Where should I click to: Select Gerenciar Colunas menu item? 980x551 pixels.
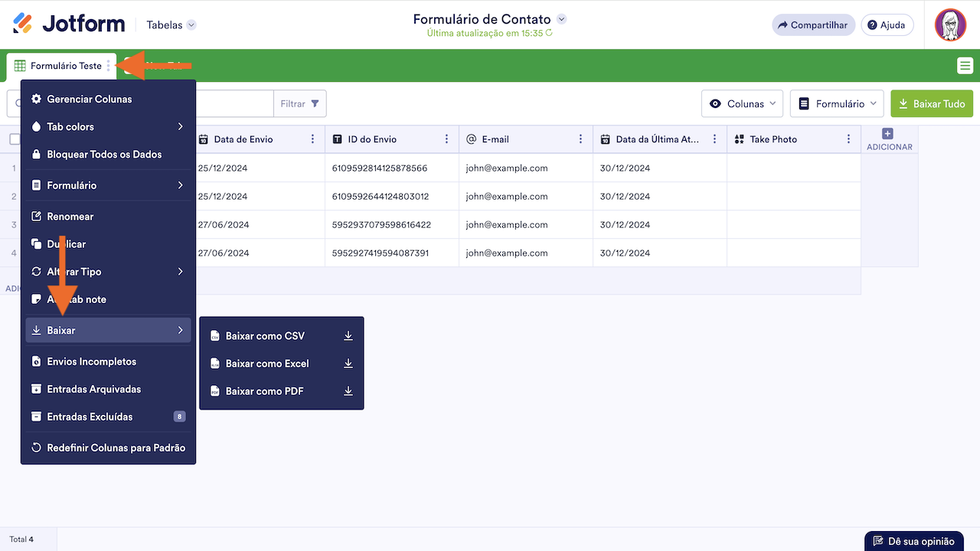click(108, 99)
